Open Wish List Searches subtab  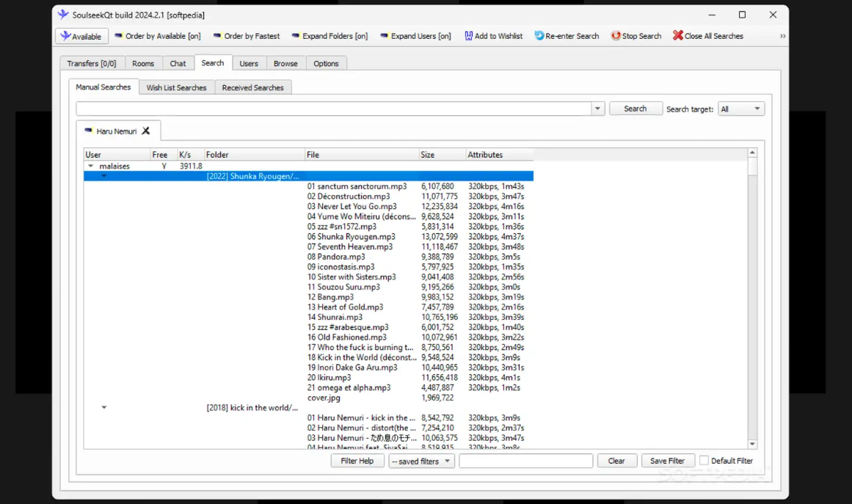177,87
